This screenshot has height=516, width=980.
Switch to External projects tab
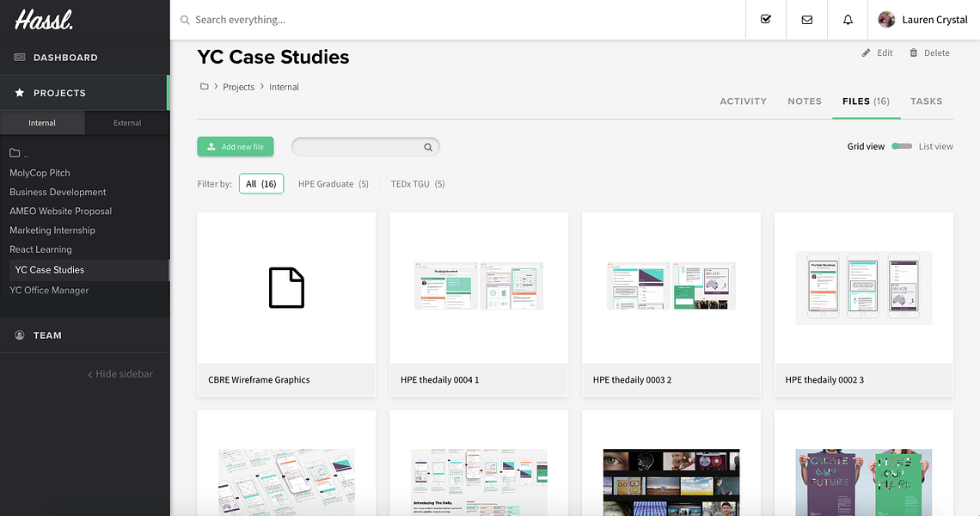tap(127, 123)
